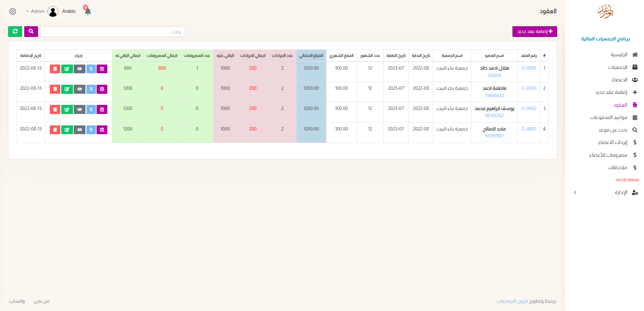Screen dimensions: 644x311
Task: Click the بحث search input field
Action: (113, 32)
